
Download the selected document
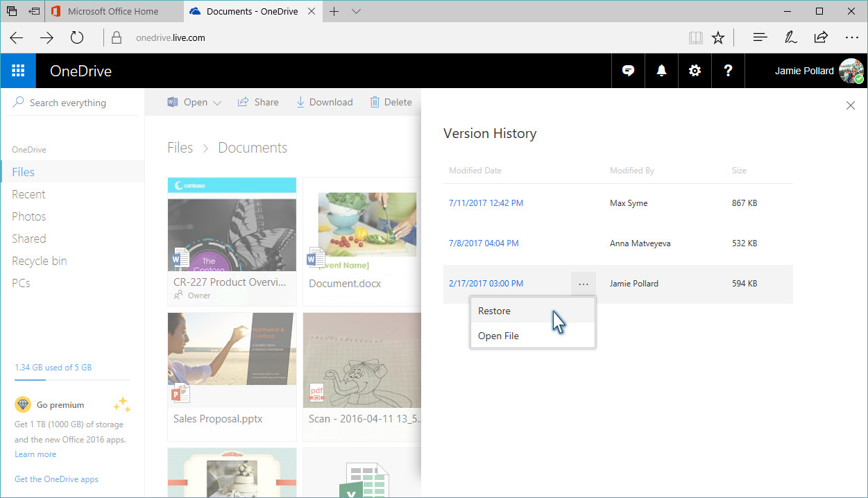324,101
